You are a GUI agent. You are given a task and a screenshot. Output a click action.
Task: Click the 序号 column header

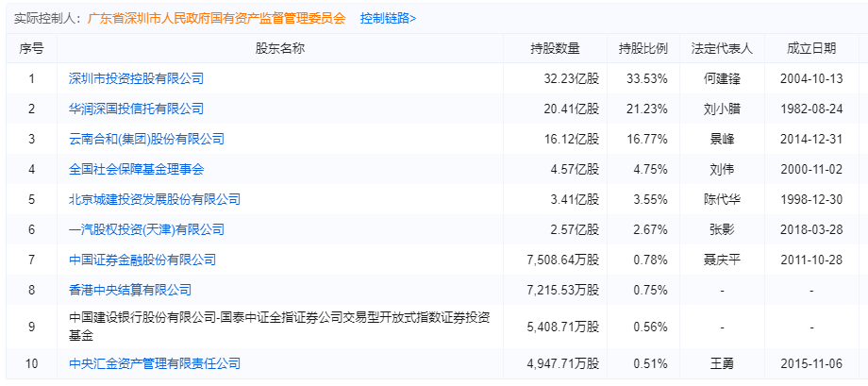pos(31,48)
